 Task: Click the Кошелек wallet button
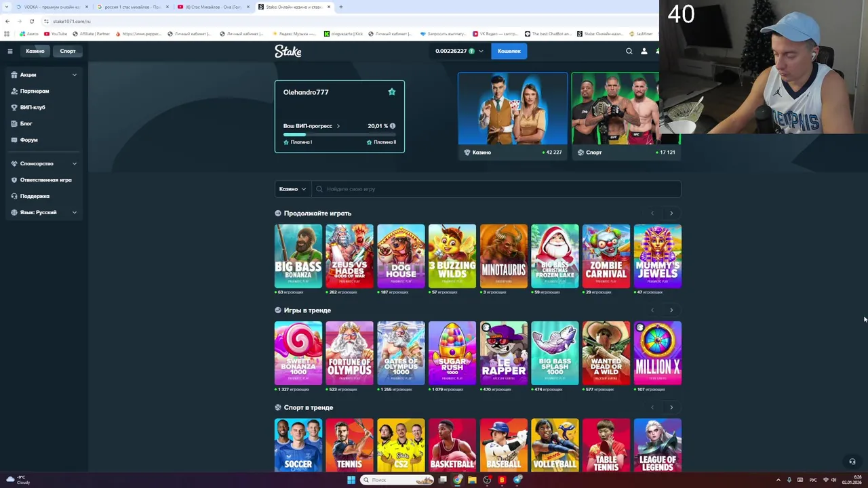click(509, 51)
